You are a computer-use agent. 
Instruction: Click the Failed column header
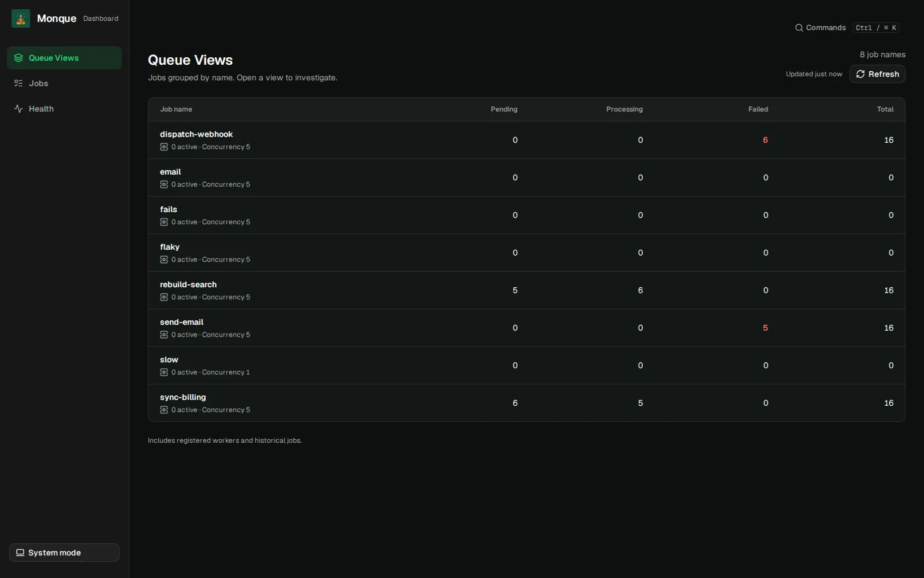758,109
